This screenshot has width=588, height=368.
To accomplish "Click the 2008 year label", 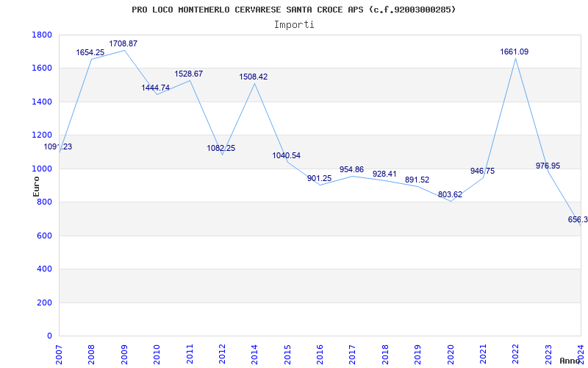I will tap(92, 354).
